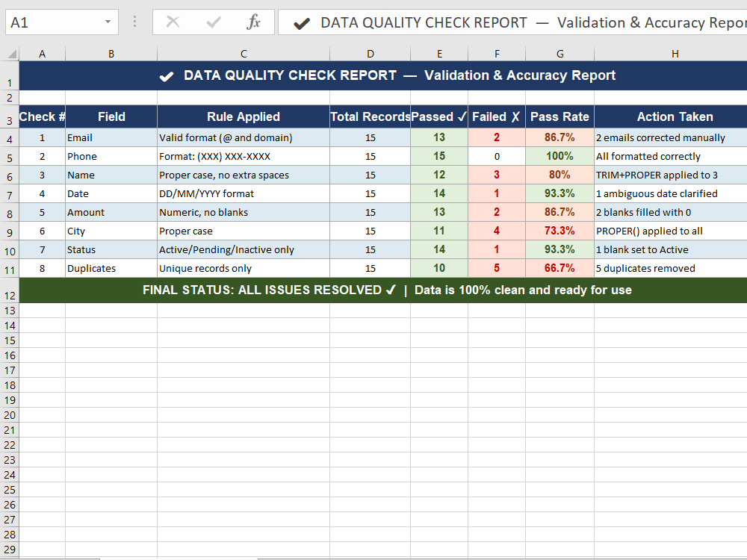Select column C header
747x560 pixels.
pyautogui.click(x=244, y=54)
